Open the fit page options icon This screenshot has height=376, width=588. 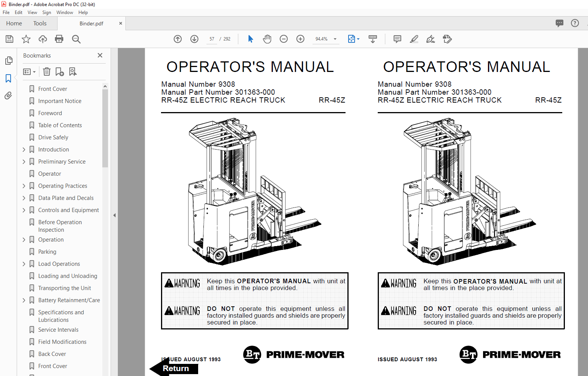[x=353, y=39]
